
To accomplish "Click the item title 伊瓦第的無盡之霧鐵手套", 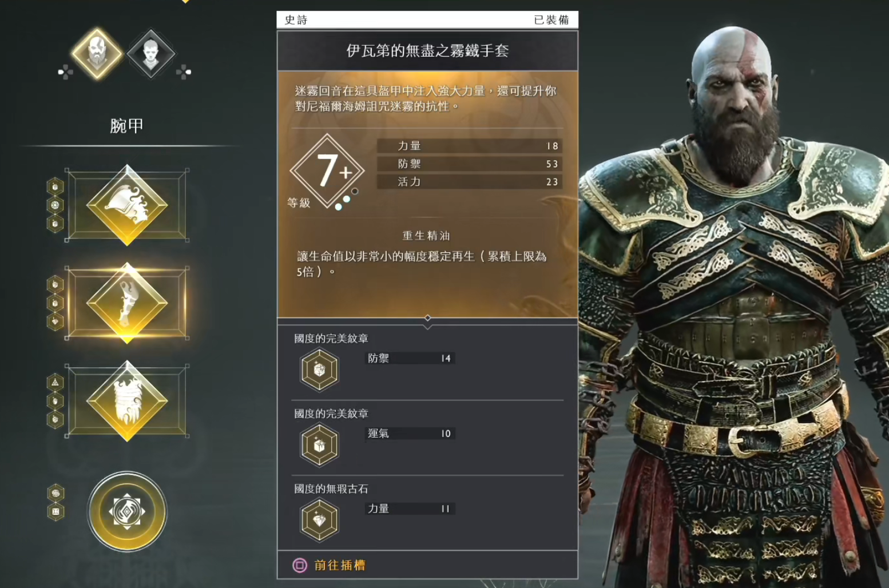I will point(427,51).
